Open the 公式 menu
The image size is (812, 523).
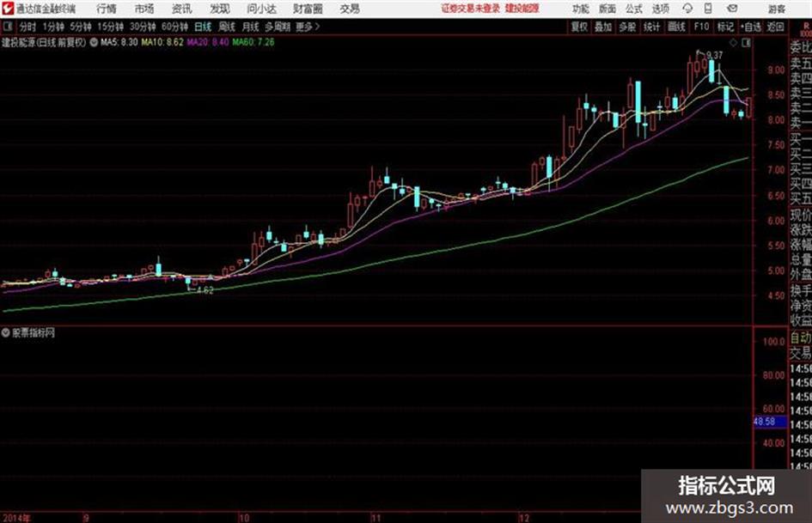(634, 9)
